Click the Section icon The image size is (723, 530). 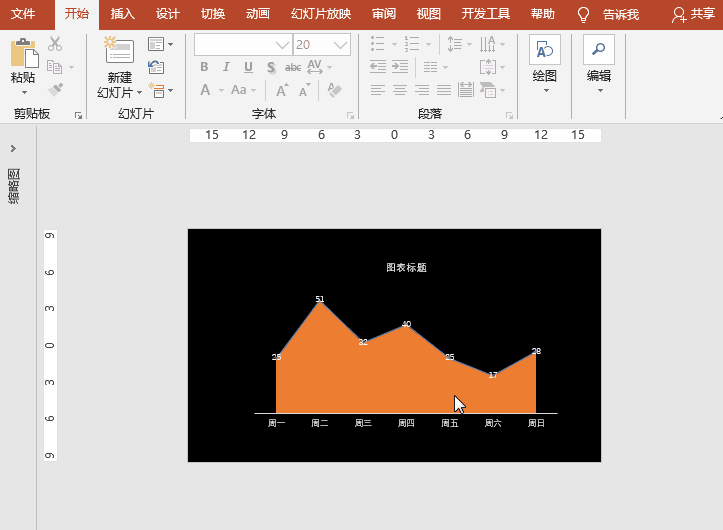tap(156, 90)
